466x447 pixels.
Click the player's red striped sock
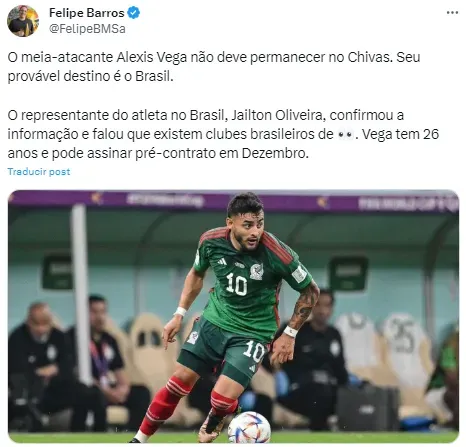162,405
